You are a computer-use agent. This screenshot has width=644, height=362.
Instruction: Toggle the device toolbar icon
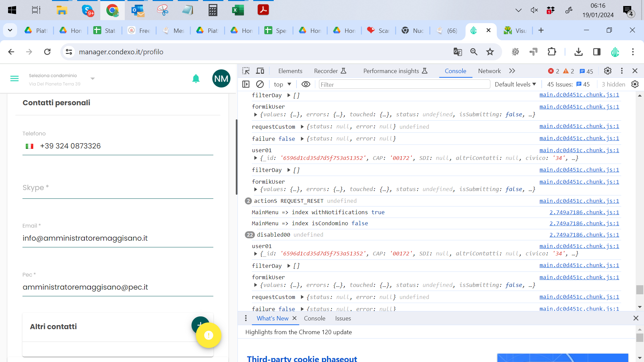click(x=260, y=71)
